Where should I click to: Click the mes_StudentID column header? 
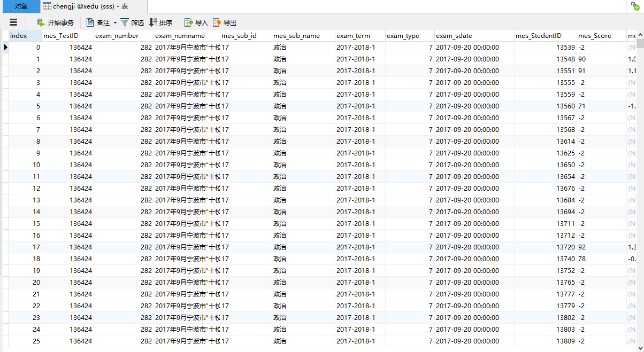[538, 36]
